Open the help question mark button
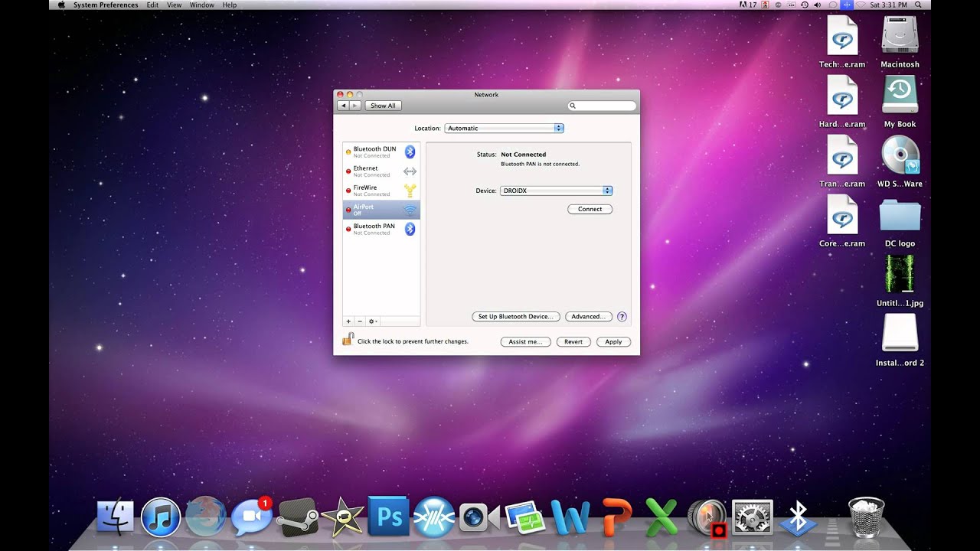980x551 pixels. click(x=622, y=316)
